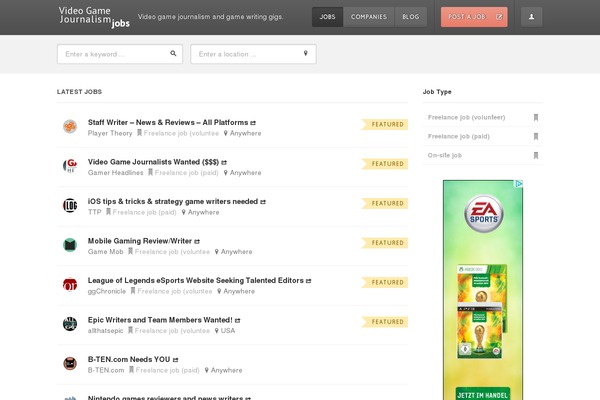Screen dimensions: 600x400
Task: Open the Blog tab
Action: click(x=411, y=17)
